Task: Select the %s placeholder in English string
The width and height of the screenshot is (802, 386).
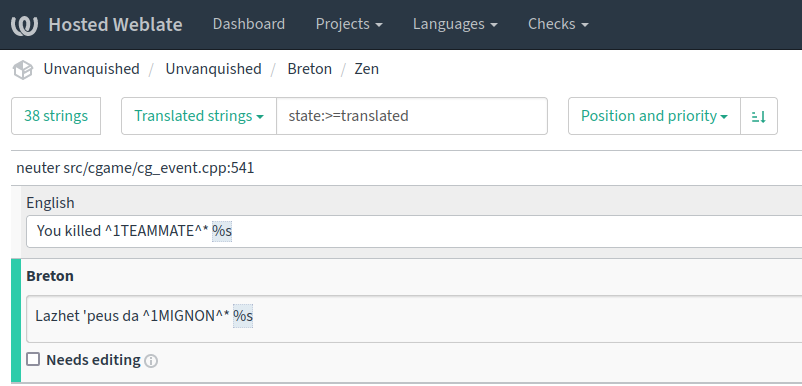Action: point(222,232)
